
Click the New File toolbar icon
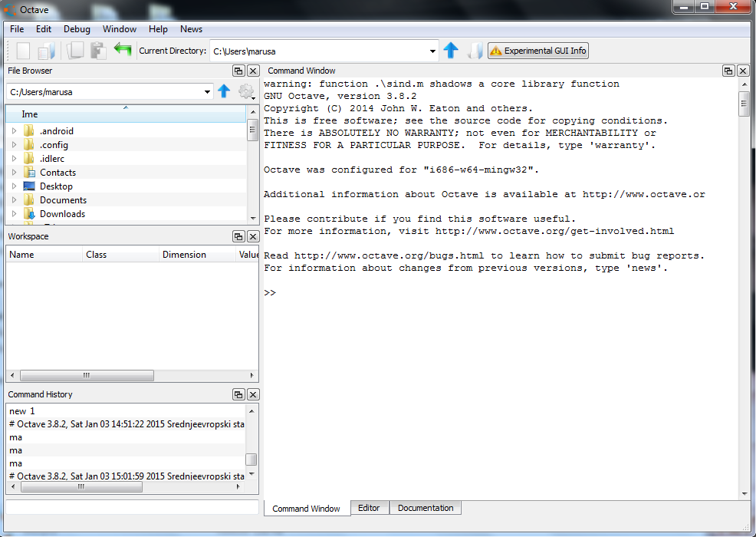[24, 51]
